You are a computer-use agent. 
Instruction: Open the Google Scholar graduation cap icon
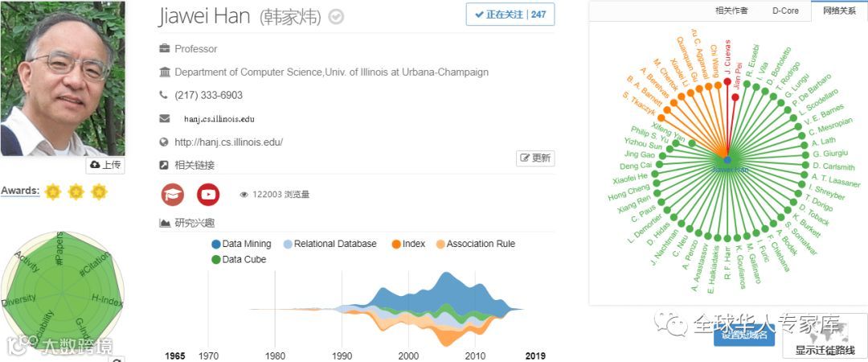[x=173, y=194]
